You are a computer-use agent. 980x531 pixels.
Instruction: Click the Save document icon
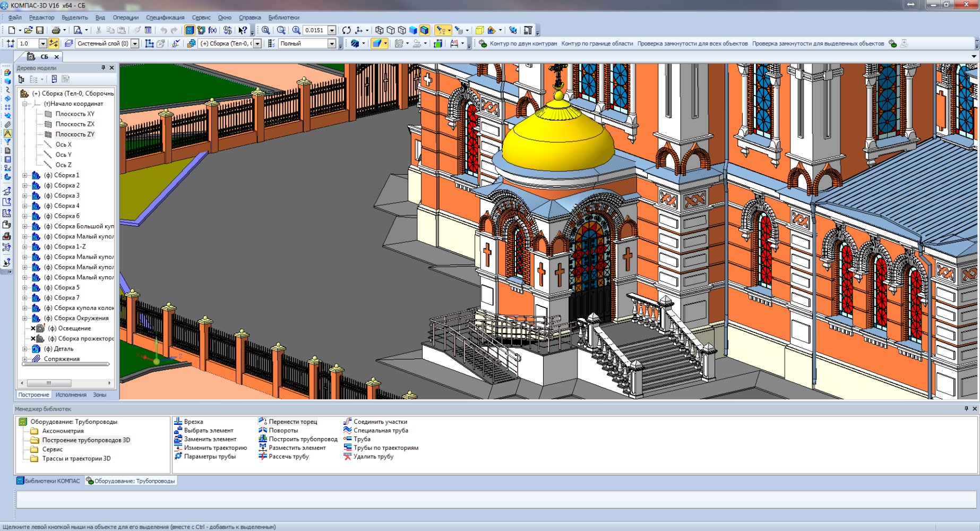[40, 30]
